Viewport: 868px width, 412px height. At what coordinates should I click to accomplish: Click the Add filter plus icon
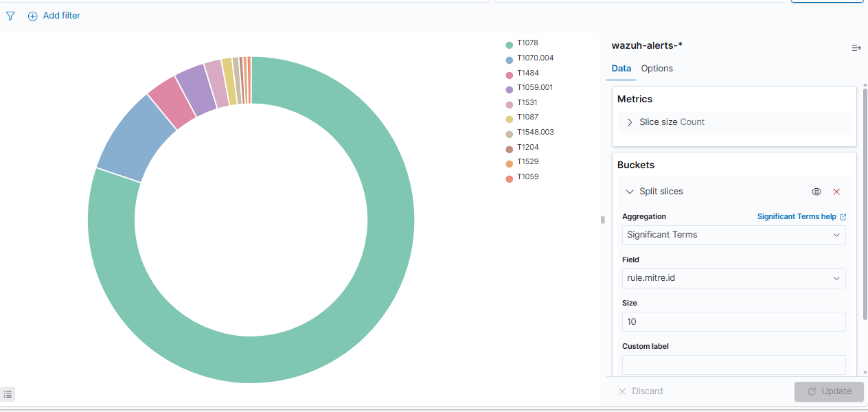[x=32, y=16]
